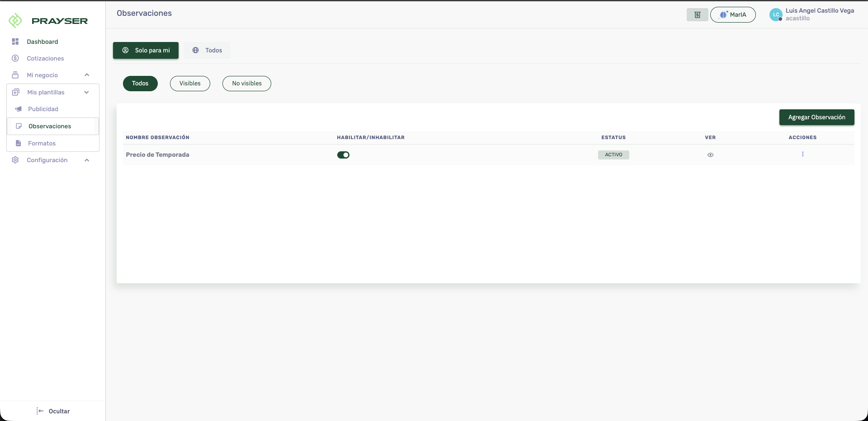Collapse the Mi negocio chevron
The image size is (868, 421).
pyautogui.click(x=87, y=75)
